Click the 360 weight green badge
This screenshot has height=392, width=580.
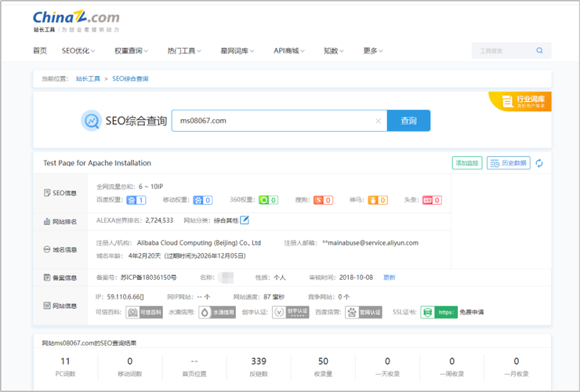[x=269, y=200]
